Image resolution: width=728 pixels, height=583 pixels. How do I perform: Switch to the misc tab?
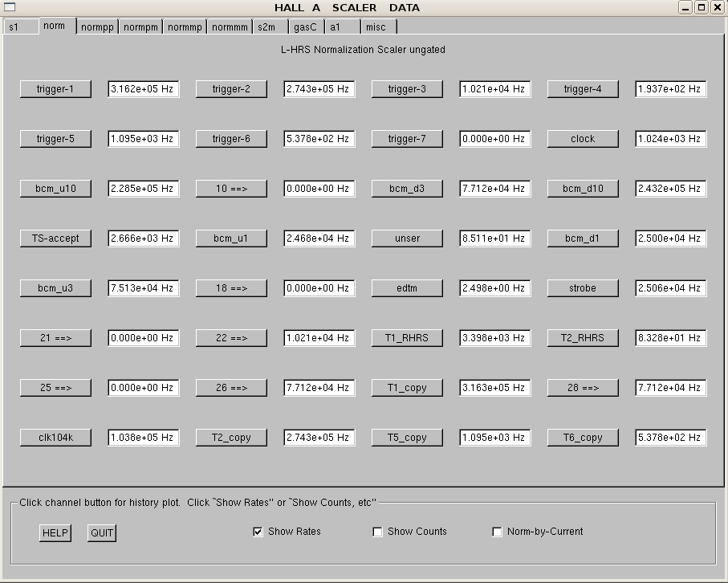pyautogui.click(x=379, y=27)
